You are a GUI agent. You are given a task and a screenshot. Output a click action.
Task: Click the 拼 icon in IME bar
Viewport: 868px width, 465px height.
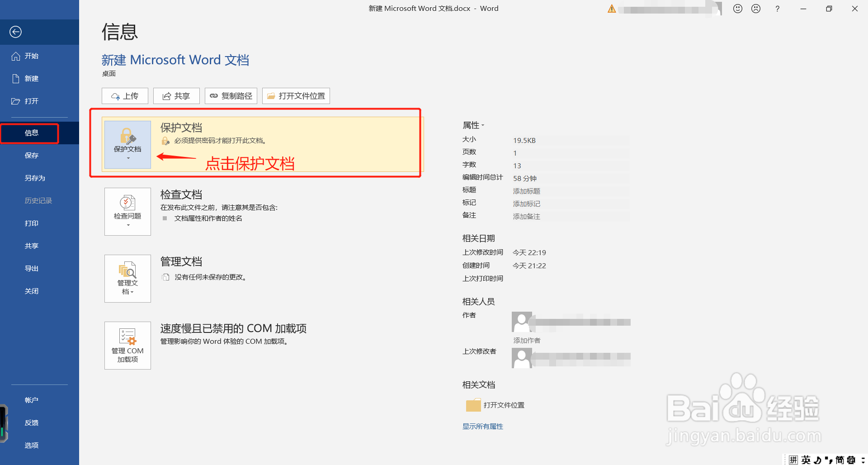coord(793,460)
